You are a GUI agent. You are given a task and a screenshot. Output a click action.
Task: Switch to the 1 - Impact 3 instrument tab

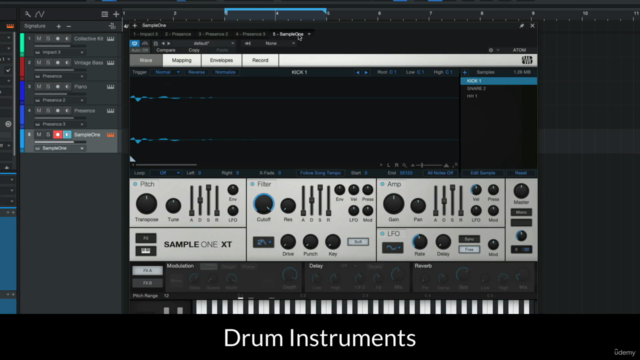145,34
